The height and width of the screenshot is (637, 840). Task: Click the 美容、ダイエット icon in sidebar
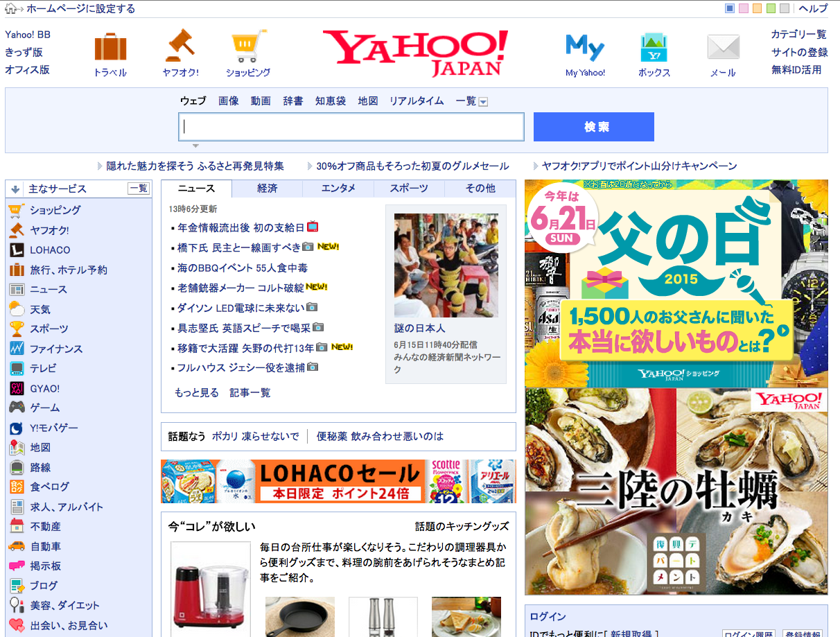coord(17,605)
